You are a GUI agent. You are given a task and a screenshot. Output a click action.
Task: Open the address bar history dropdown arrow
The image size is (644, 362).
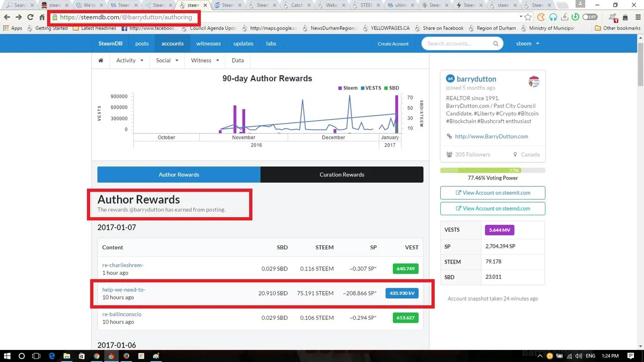pyautogui.click(x=520, y=17)
